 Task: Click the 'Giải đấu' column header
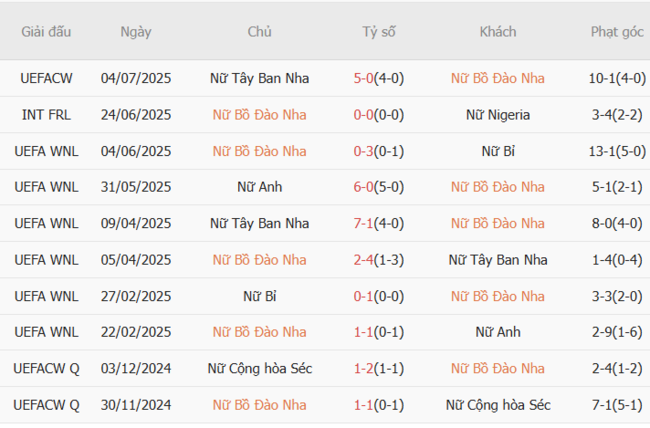[46, 32]
